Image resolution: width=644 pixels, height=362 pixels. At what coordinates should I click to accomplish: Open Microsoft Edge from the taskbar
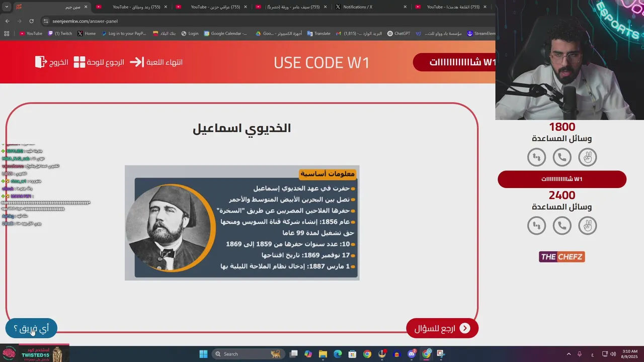point(338,354)
